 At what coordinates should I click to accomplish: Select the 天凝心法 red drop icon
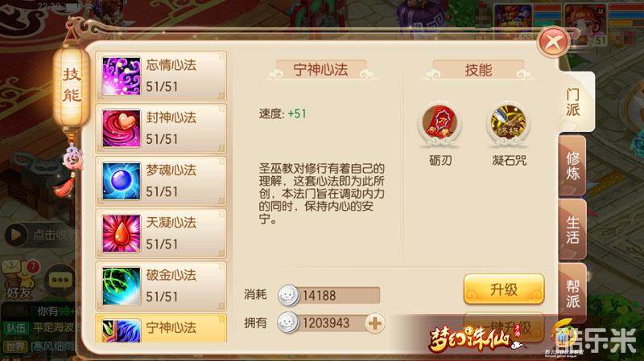click(122, 233)
